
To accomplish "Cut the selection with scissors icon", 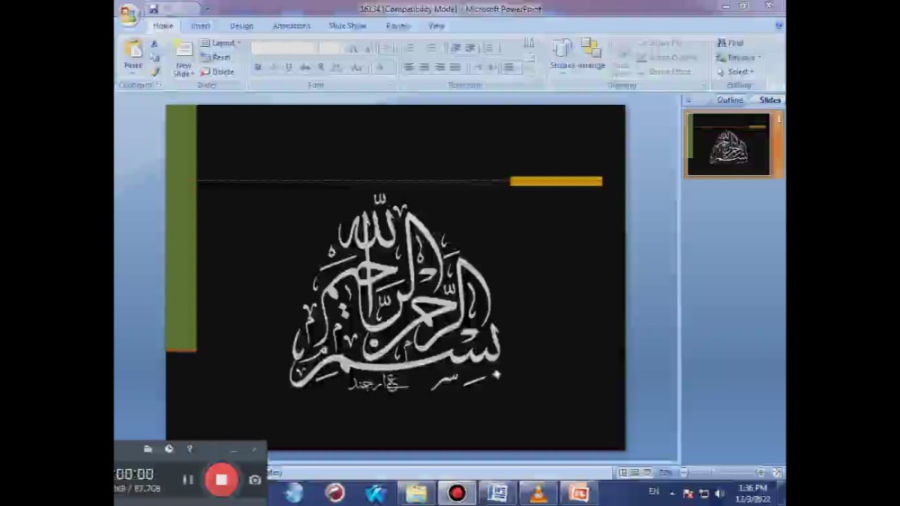I will click(x=154, y=44).
